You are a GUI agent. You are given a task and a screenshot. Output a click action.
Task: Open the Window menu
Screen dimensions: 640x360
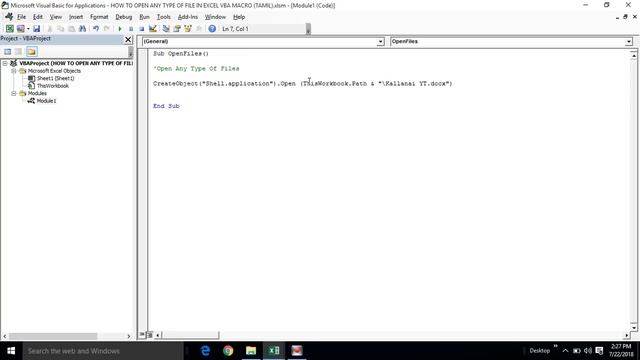coord(215,17)
